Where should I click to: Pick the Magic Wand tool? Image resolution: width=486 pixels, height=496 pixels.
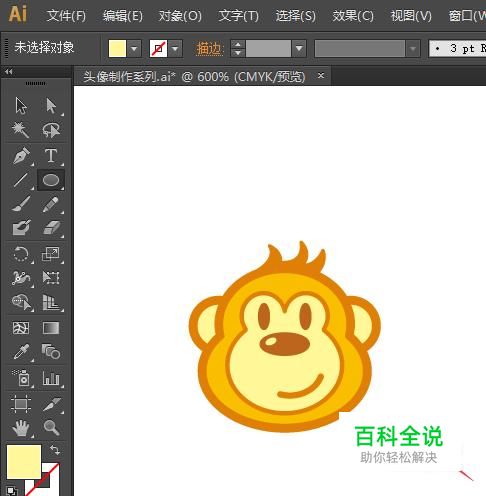[21, 130]
